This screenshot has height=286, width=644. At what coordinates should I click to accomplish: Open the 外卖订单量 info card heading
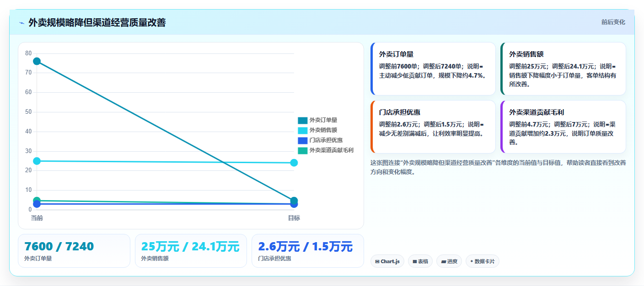tap(396, 54)
